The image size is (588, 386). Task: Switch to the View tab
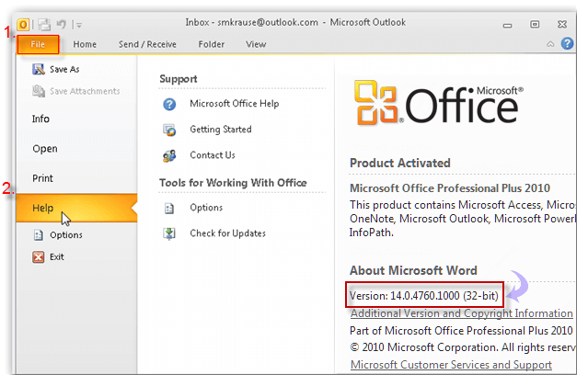click(256, 44)
